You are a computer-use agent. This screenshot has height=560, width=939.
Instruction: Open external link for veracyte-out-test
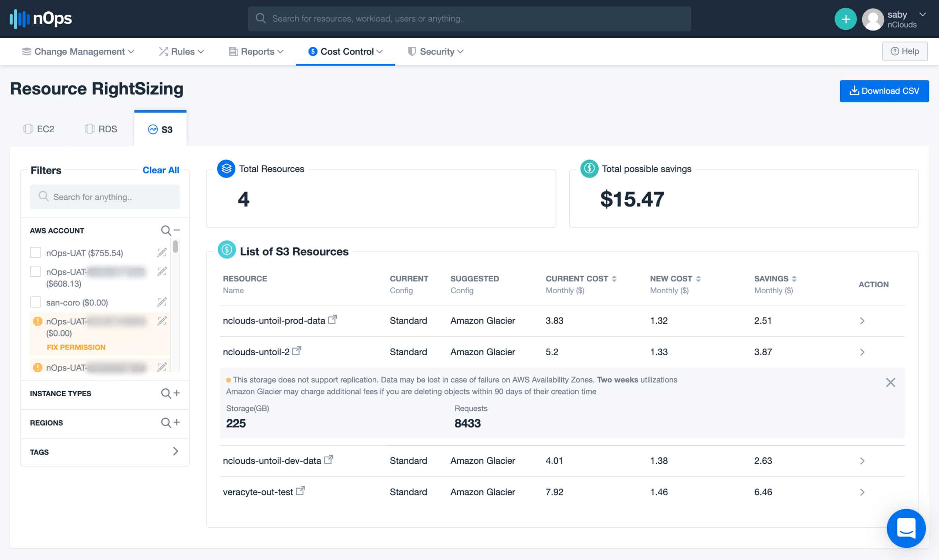300,491
